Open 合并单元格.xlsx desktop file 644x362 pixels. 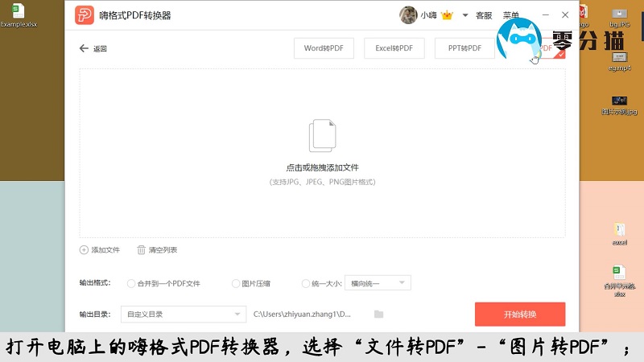point(619,281)
